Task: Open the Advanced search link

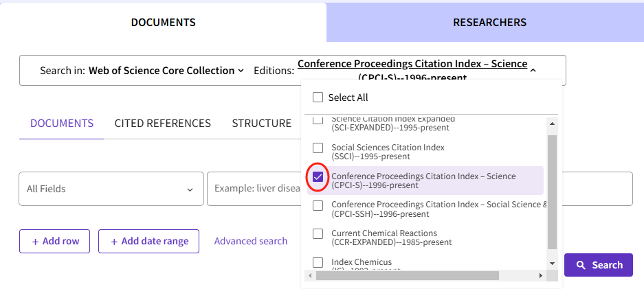Action: click(251, 241)
